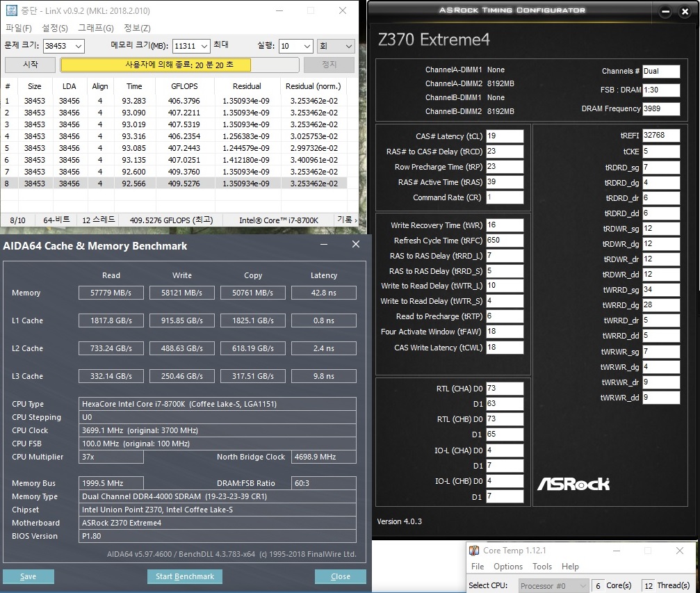Click the Residual (norm.) column header
The image size is (700, 593).
click(313, 86)
